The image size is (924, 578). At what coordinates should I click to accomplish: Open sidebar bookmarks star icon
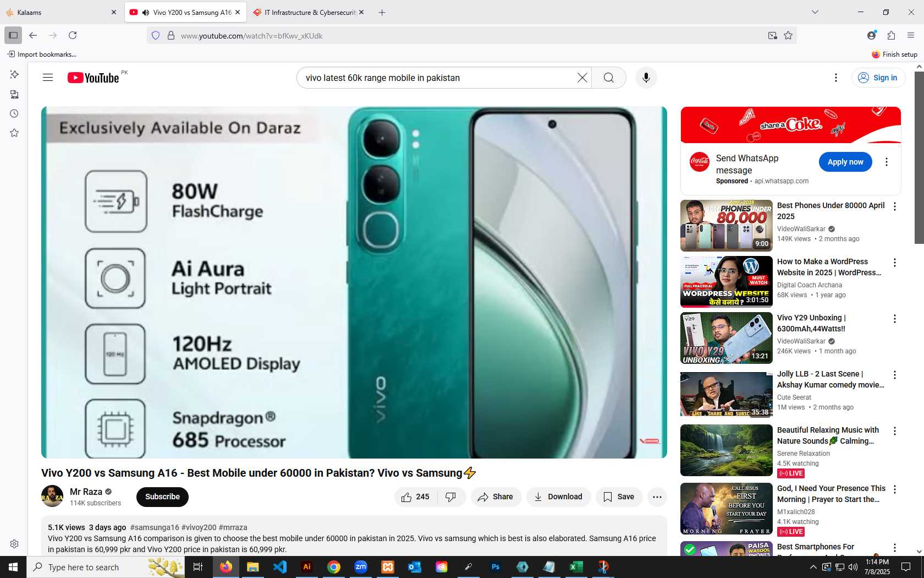click(14, 133)
